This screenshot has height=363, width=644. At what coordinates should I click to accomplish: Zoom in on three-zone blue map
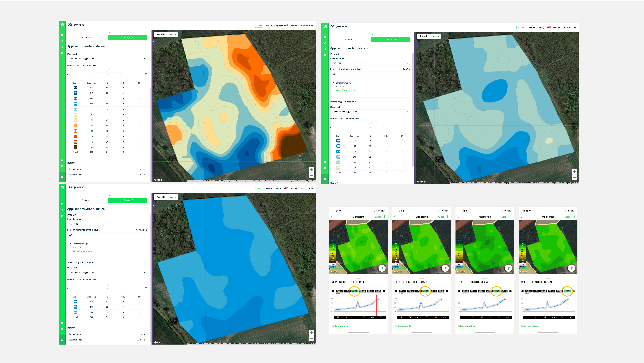[312, 332]
